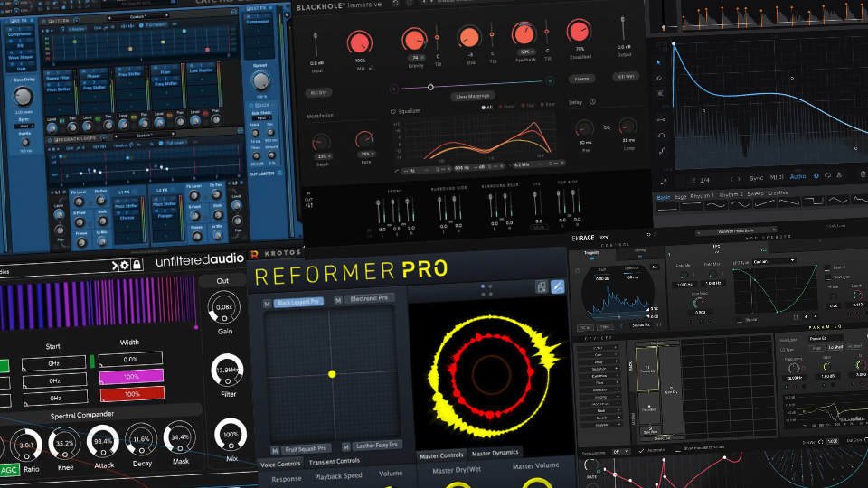The width and height of the screenshot is (868, 488).
Task: Open the Fruit Squash Pro library dropdown
Action: (306, 449)
